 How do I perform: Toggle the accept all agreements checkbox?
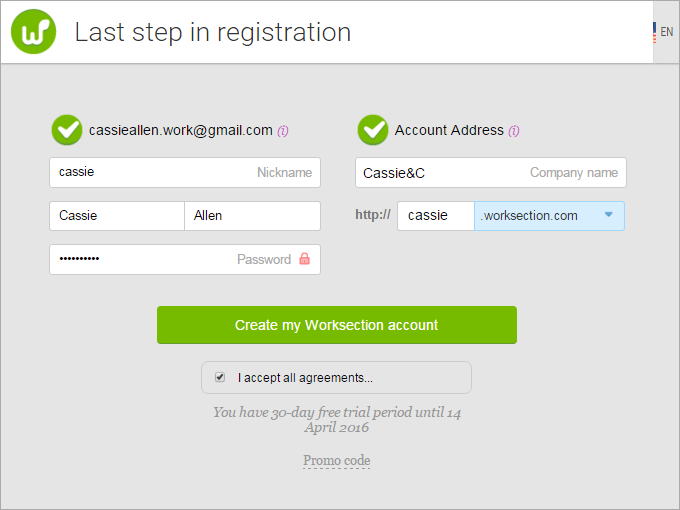tap(220, 377)
